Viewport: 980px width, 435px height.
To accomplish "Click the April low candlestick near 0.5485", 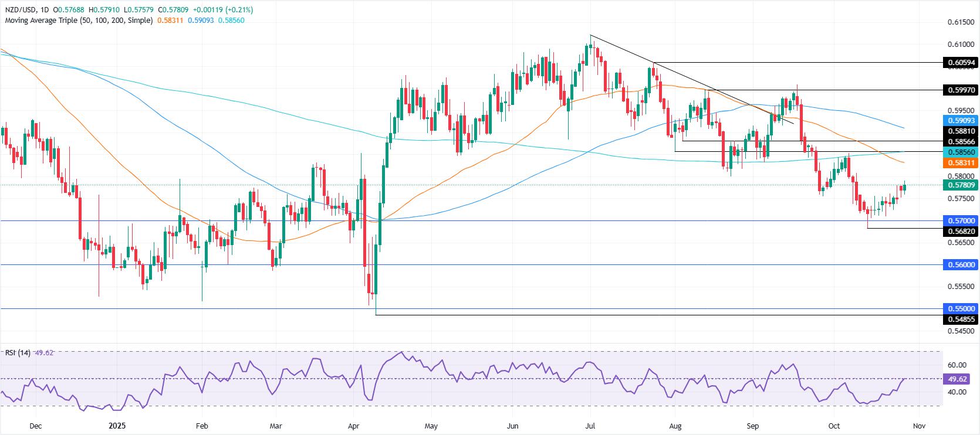I will pos(374,283).
